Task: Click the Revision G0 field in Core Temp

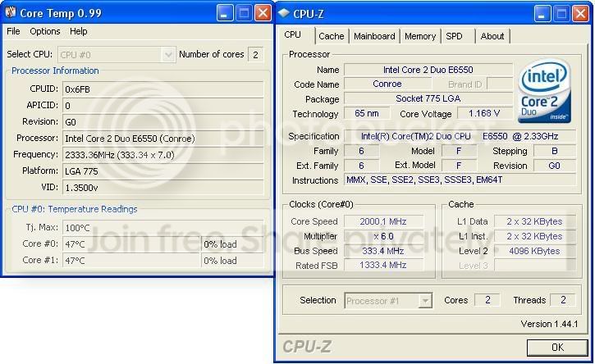Action: 162,122
